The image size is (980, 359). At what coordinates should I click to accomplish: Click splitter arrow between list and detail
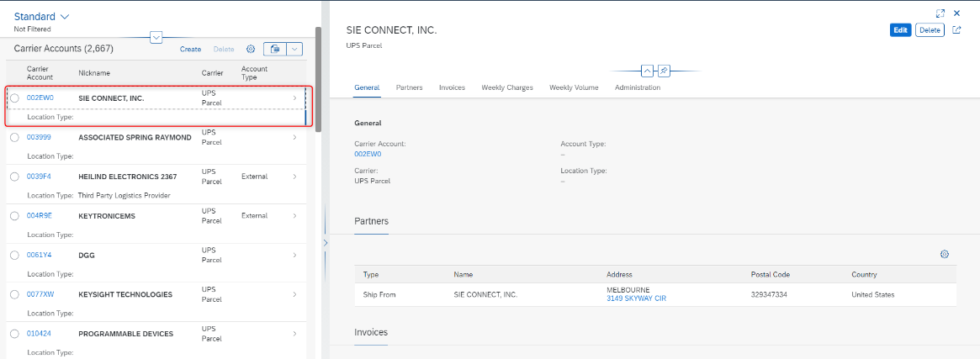[x=325, y=242]
